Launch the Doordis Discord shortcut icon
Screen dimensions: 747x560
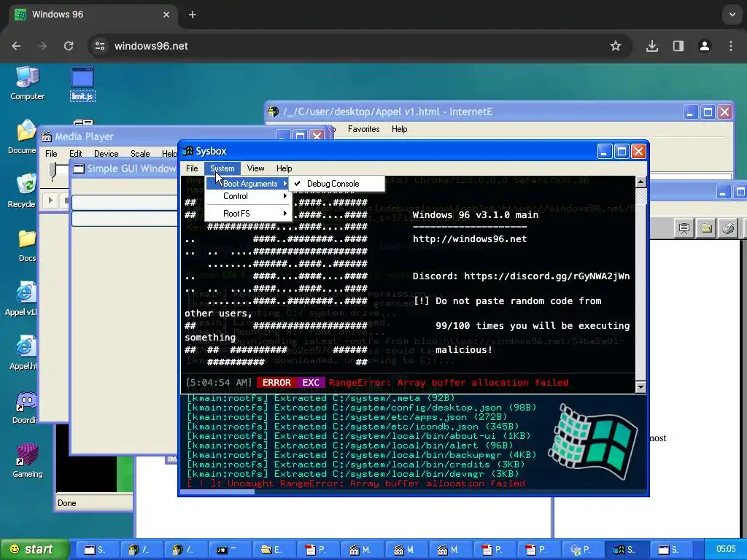pos(25,408)
